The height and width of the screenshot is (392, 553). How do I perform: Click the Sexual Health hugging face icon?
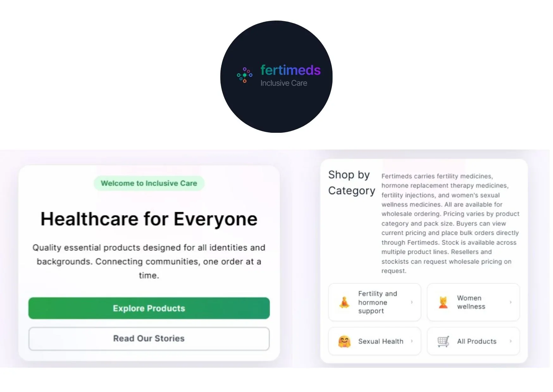344,341
